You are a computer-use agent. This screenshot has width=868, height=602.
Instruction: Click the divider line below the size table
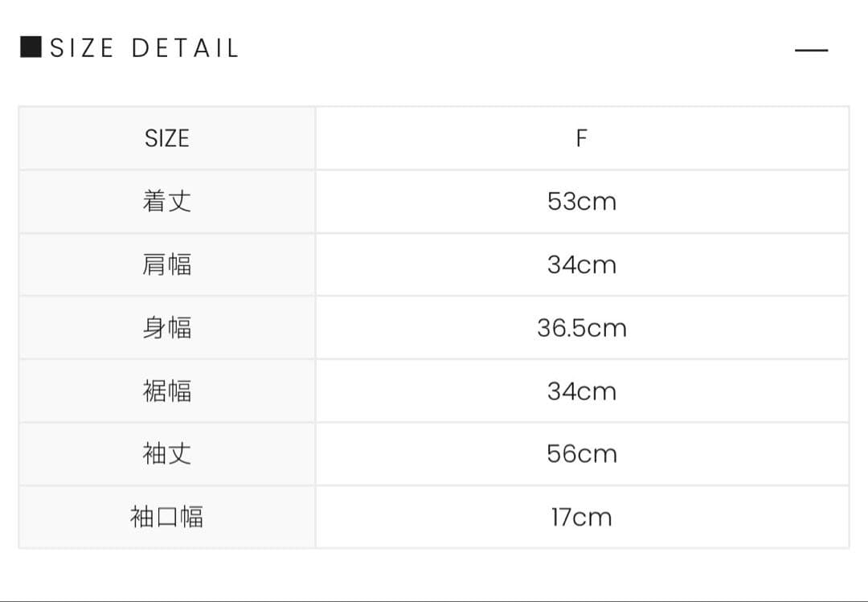(x=434, y=600)
